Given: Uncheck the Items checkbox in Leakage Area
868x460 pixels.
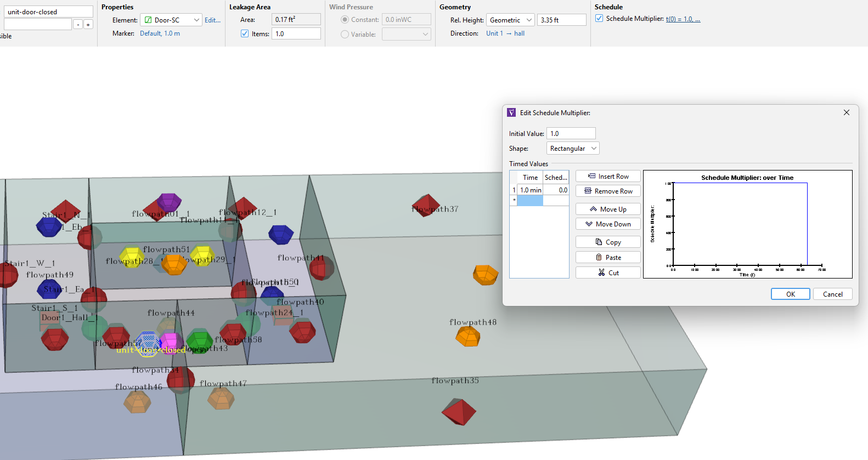Looking at the screenshot, I should (245, 34).
